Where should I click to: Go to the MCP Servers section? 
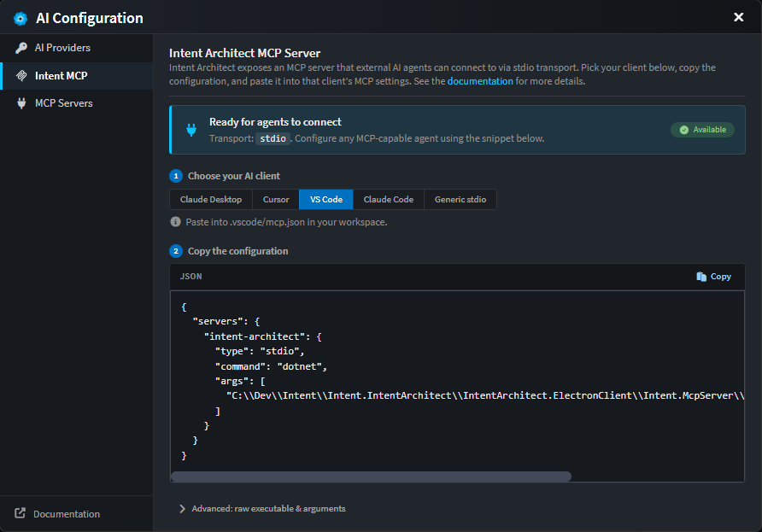pyautogui.click(x=77, y=103)
